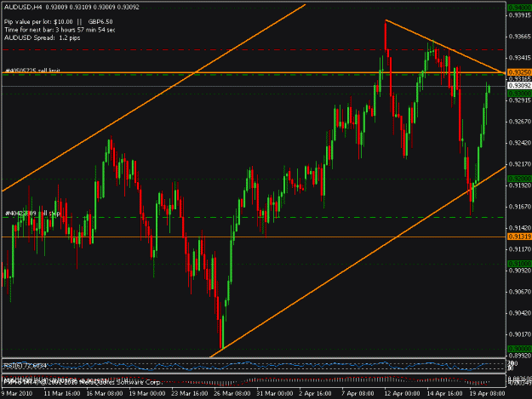This screenshot has height=399, width=532.
Task: Click the 0.93915 price axis label
Action: click(519, 15)
